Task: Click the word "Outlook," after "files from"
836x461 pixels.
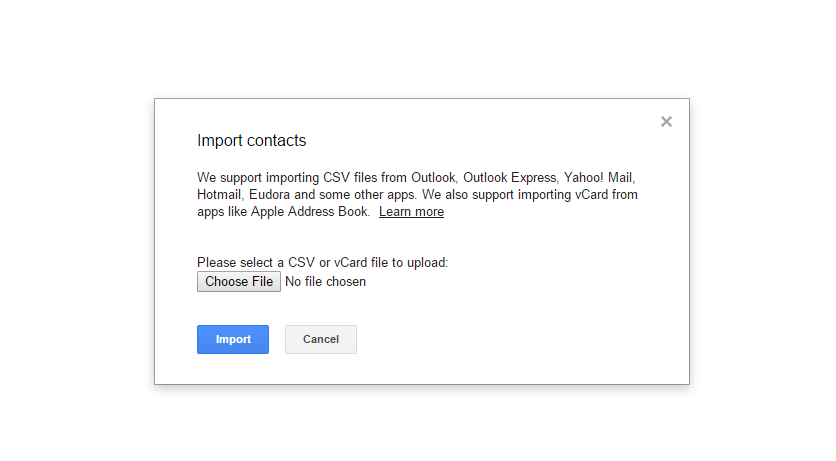Action: (x=435, y=177)
